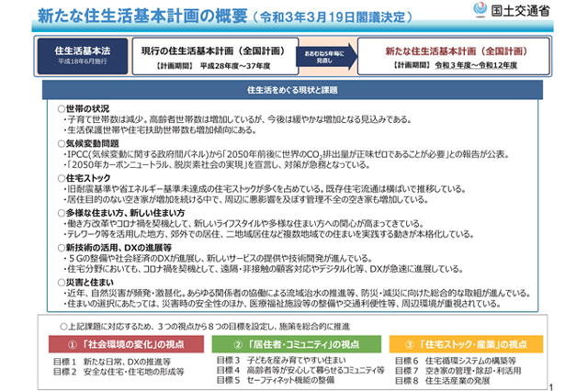
Task: Click the heading 多様な住まい方、新しい住まい方
Action: point(125,213)
